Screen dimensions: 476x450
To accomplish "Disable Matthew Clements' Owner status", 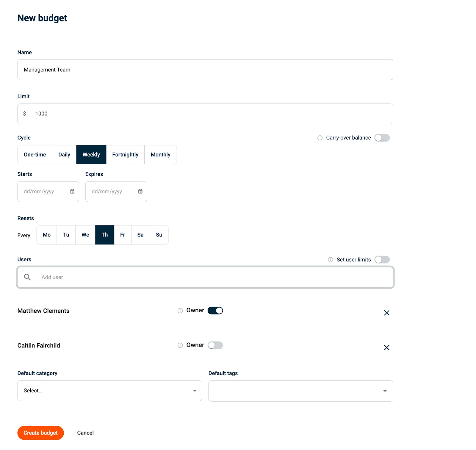I will pyautogui.click(x=215, y=310).
